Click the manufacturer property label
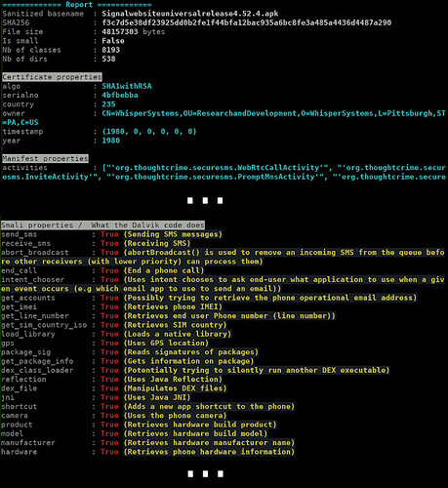Image resolution: width=448 pixels, height=488 pixels. (28, 443)
